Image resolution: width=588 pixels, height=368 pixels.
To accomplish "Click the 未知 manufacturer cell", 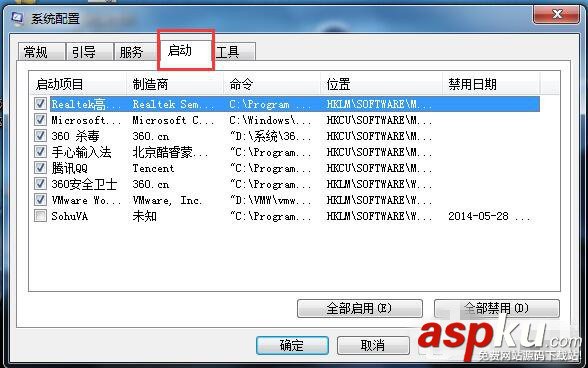I will [144, 216].
